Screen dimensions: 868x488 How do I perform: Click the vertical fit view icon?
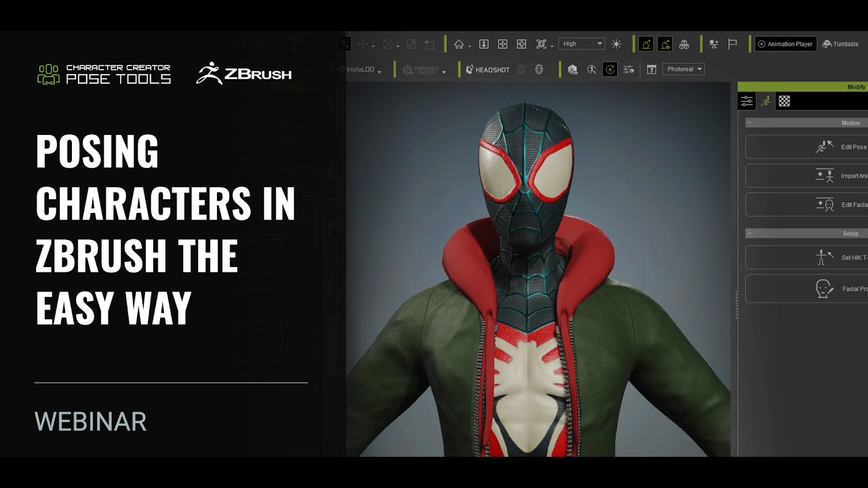point(484,44)
